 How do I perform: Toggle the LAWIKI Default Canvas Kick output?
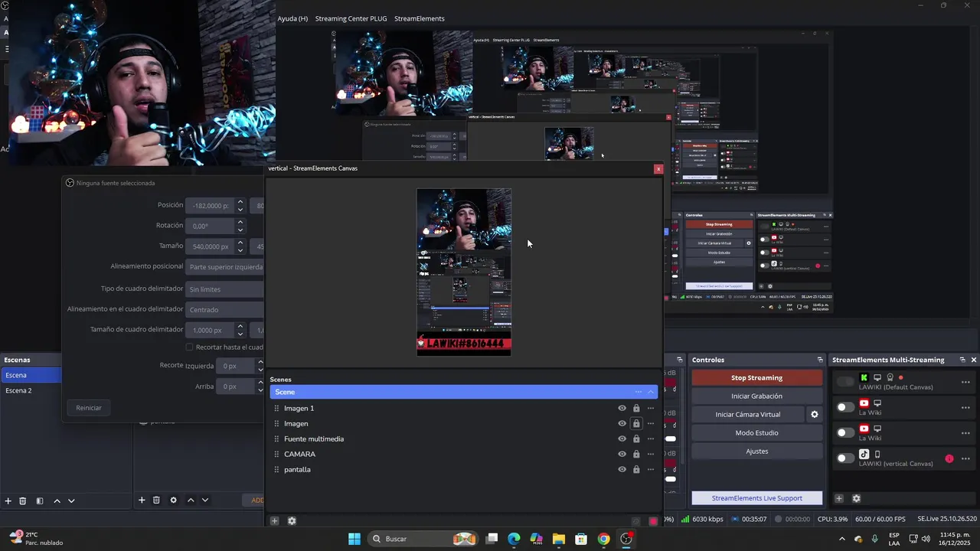tap(845, 381)
